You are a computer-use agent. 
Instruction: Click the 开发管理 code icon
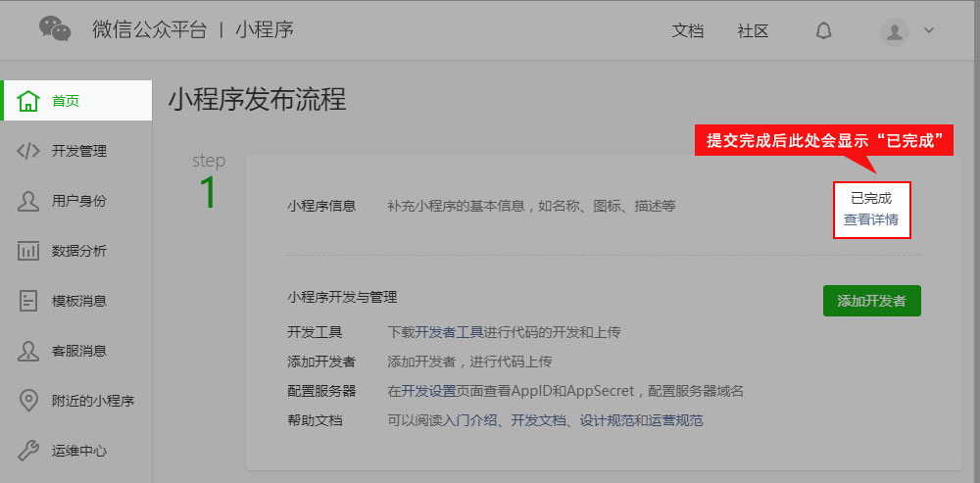click(28, 151)
